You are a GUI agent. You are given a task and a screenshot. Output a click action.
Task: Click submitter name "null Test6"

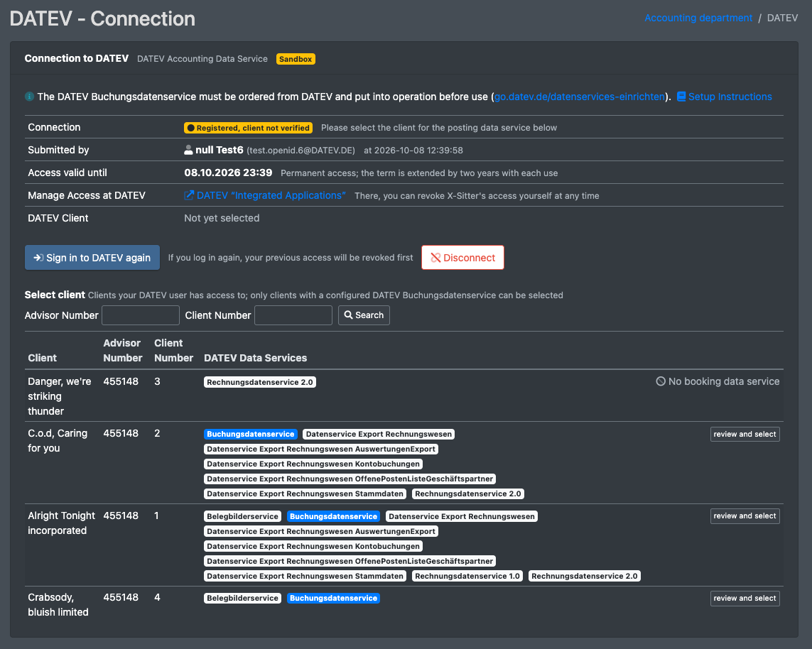tap(219, 150)
